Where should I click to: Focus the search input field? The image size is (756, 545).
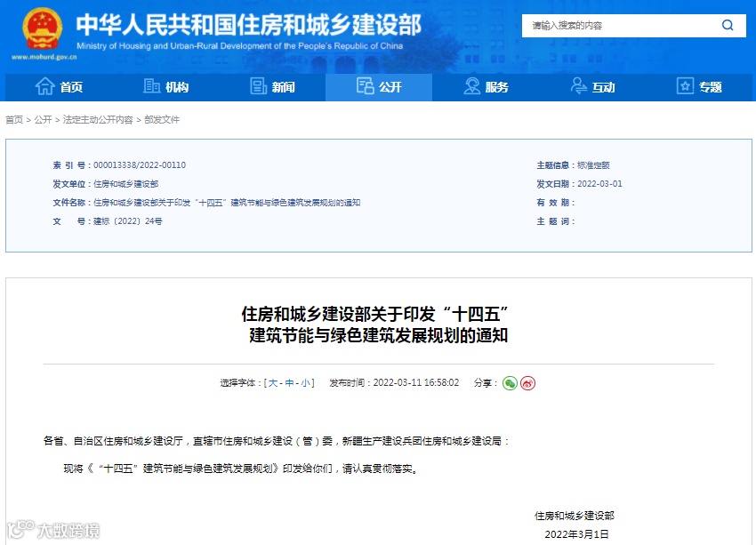click(x=620, y=26)
